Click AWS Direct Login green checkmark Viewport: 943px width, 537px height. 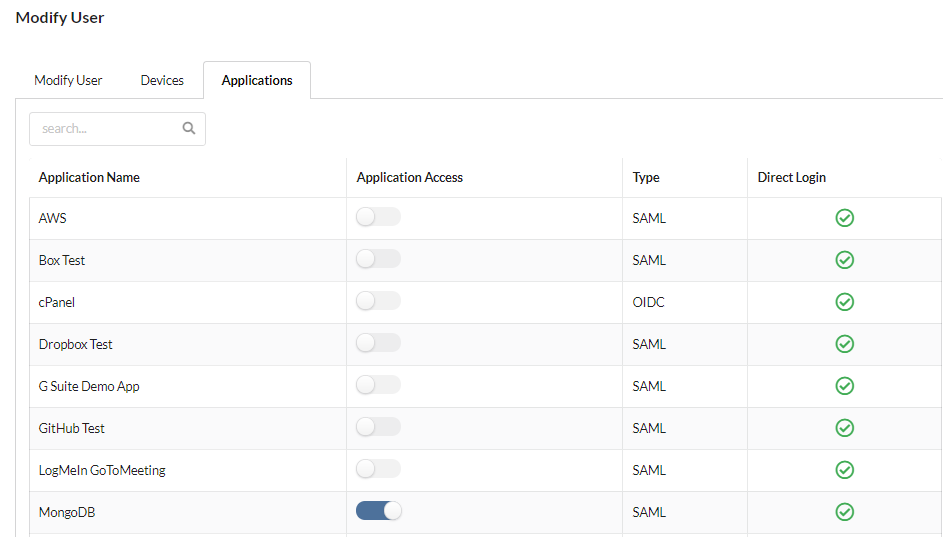tap(844, 218)
